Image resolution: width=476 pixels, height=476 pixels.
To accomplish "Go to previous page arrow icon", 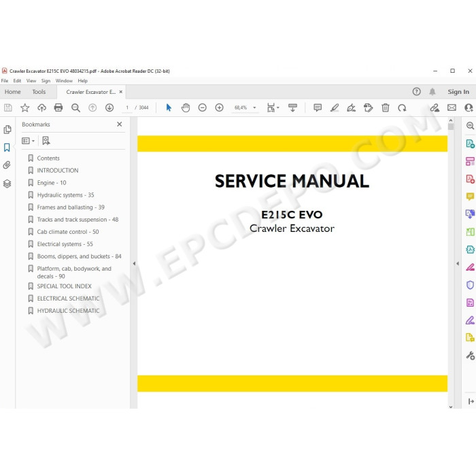I will [x=92, y=107].
